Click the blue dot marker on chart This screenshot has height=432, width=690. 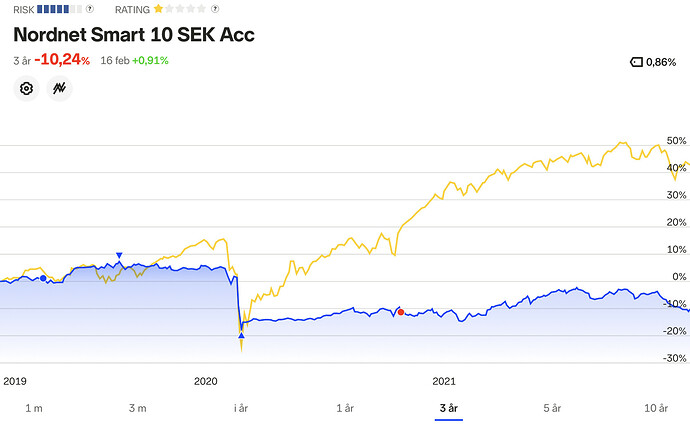42,278
